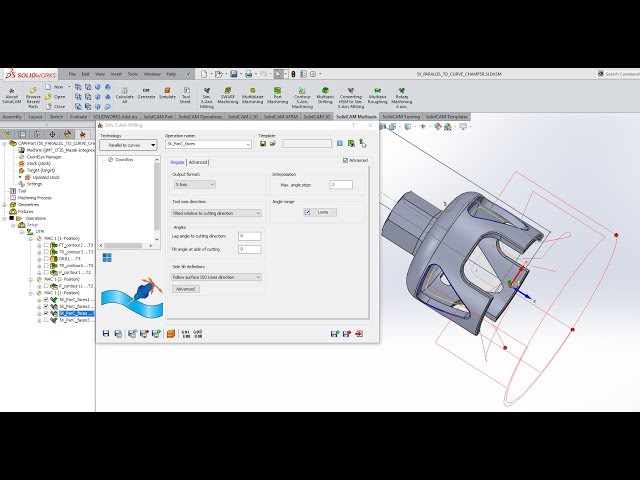
Task: Choose Port Machining tool
Action: 278,95
